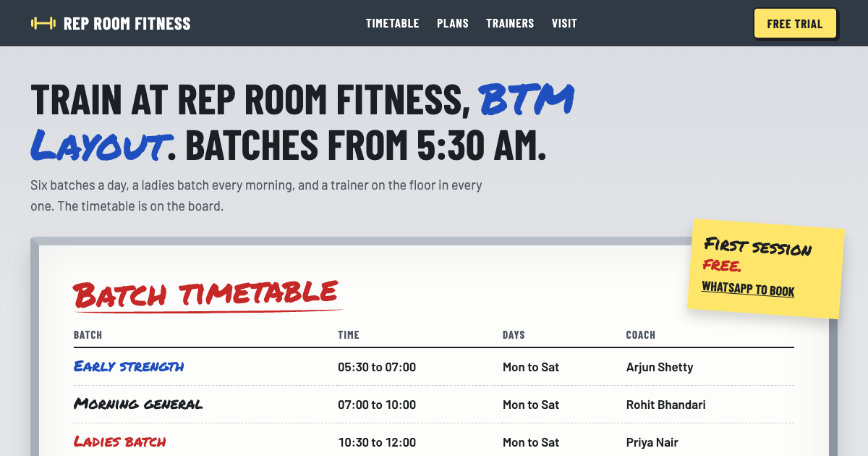Image resolution: width=868 pixels, height=456 pixels.
Task: Open the Plans nav item
Action: 453,23
